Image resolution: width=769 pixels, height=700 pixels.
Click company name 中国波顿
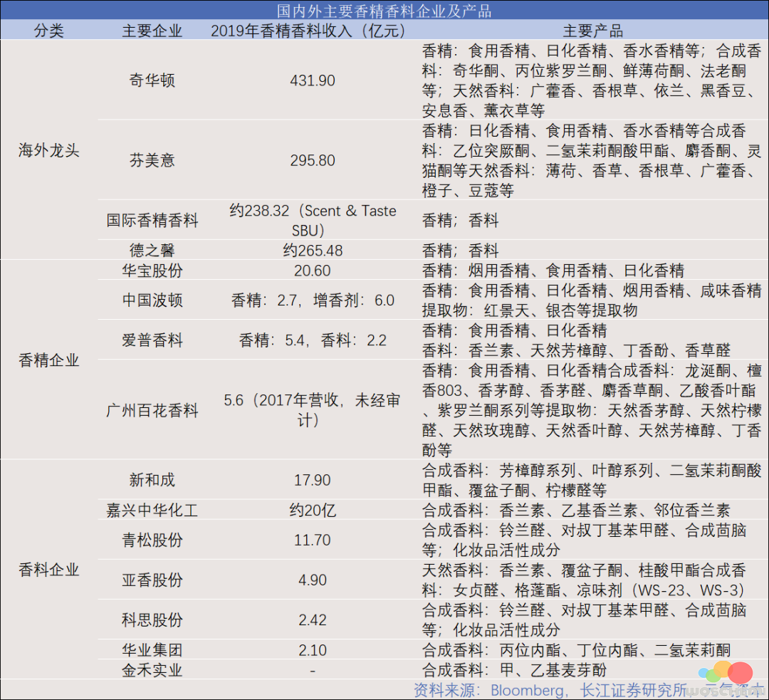pos(152,301)
